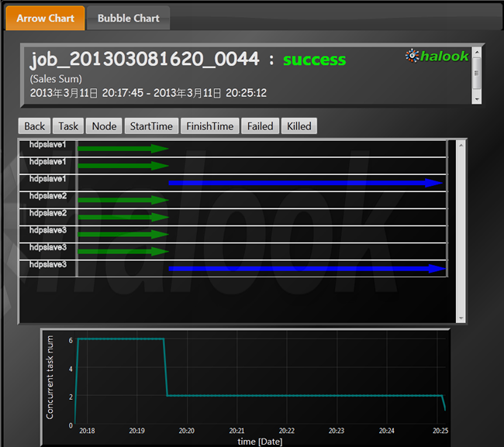This screenshot has height=447, width=504.
Task: Filter Killed tasks button
Action: click(x=299, y=126)
